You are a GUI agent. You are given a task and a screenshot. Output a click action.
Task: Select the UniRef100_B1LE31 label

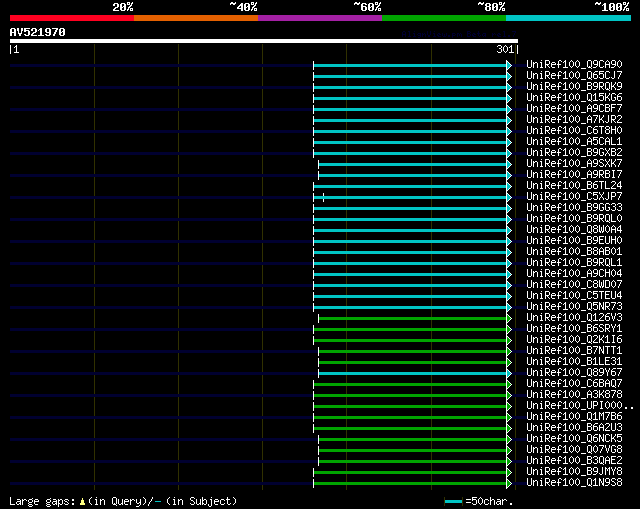tap(574, 362)
